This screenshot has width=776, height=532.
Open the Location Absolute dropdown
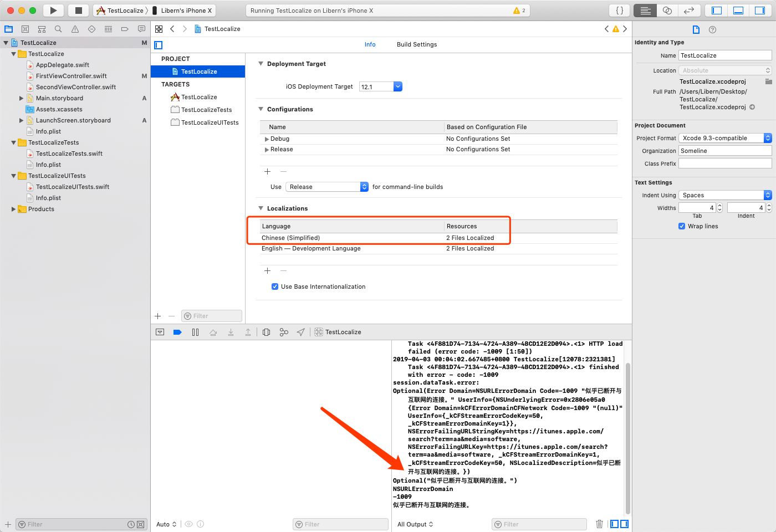point(725,70)
